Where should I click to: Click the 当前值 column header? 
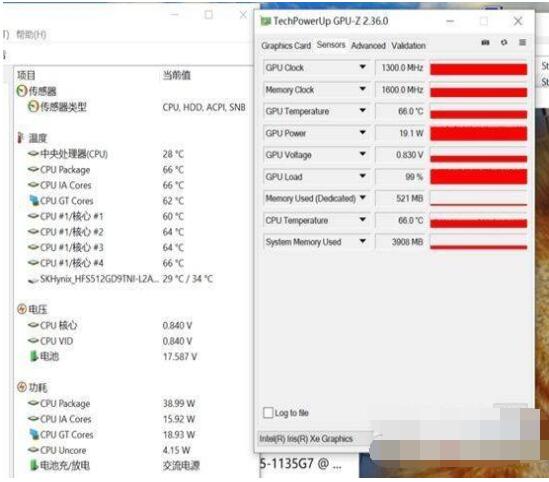pyautogui.click(x=177, y=75)
